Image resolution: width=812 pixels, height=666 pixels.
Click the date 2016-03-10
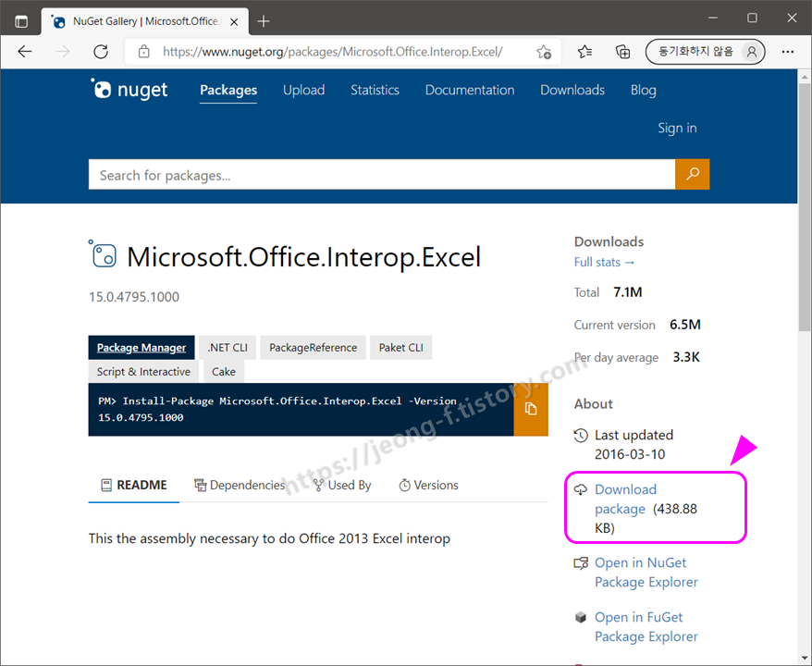point(630,454)
